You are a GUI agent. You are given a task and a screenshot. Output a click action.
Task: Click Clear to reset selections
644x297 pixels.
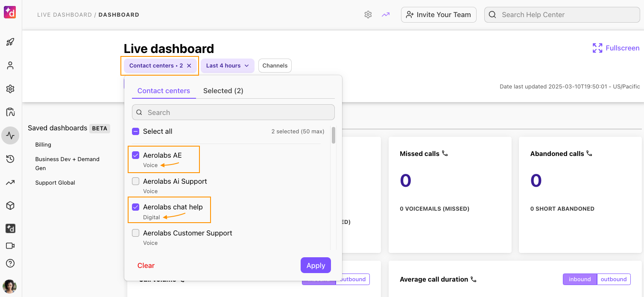coord(146,265)
